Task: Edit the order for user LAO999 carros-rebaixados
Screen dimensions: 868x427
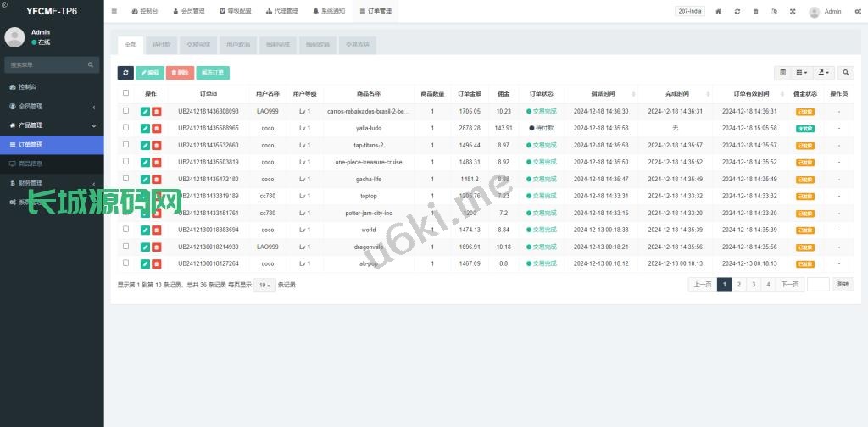Action: click(x=145, y=111)
